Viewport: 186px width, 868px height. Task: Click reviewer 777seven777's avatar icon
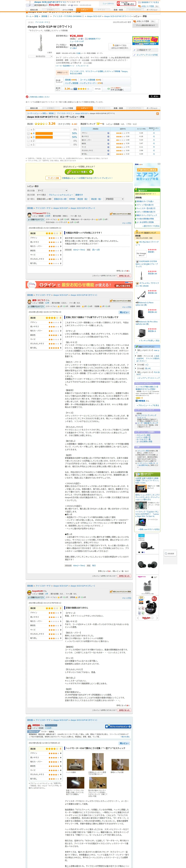click(x=29, y=215)
